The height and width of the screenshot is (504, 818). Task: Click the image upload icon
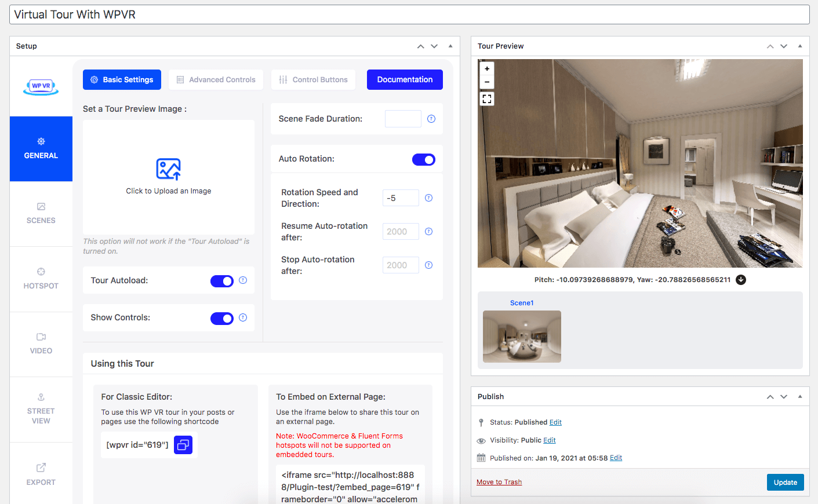169,169
